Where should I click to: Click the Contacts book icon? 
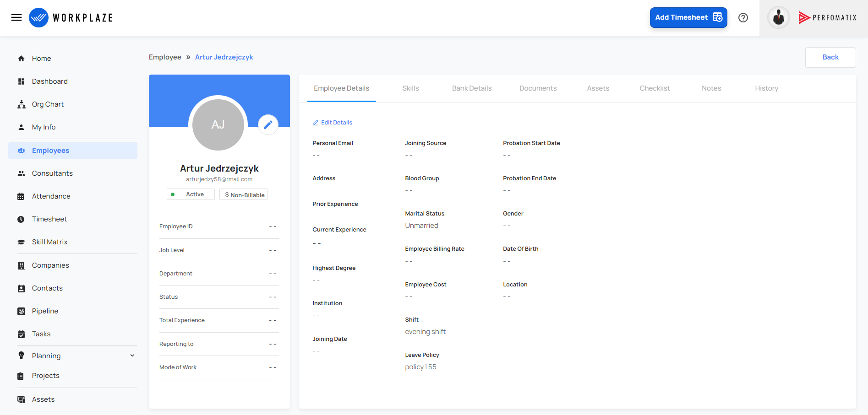[x=21, y=288]
